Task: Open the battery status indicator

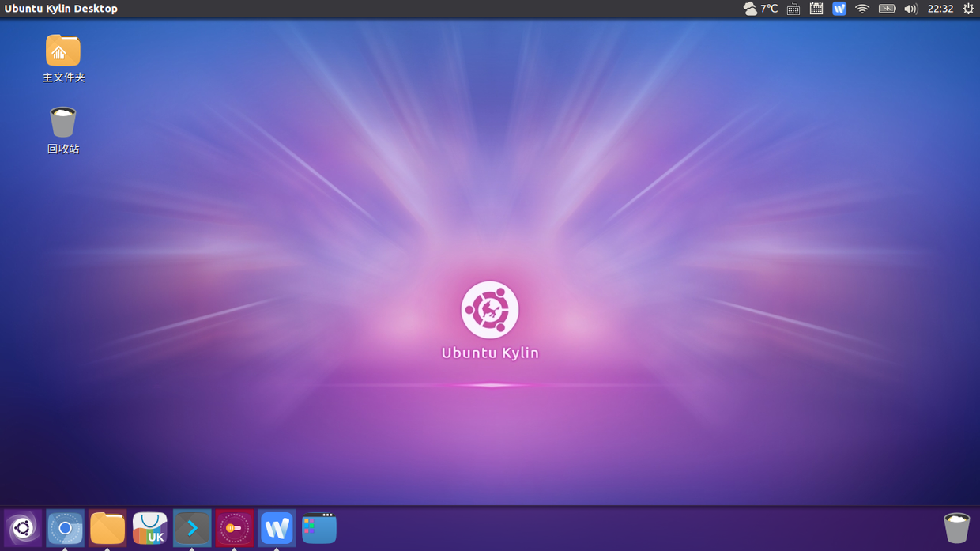Action: coord(887,9)
